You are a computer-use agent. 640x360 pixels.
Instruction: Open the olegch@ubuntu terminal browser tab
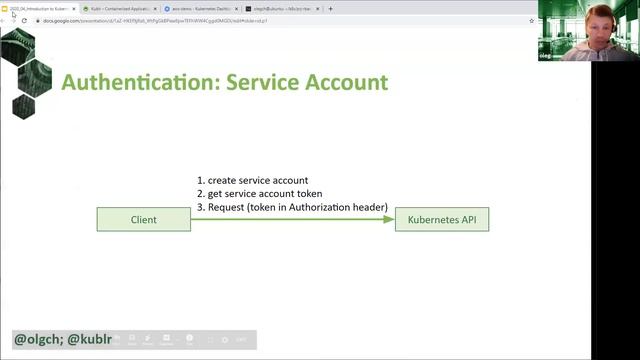[282, 9]
